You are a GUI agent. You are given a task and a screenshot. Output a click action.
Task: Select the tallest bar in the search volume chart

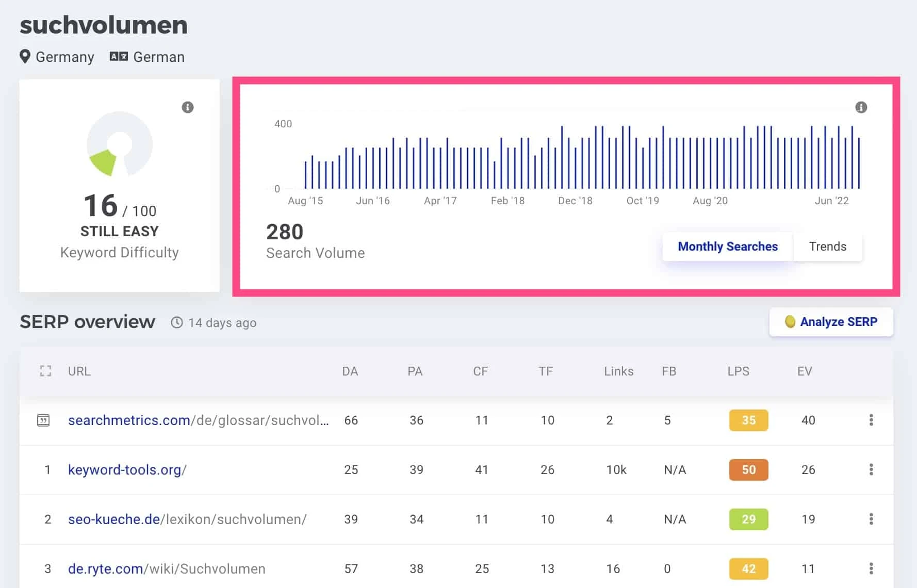point(562,155)
